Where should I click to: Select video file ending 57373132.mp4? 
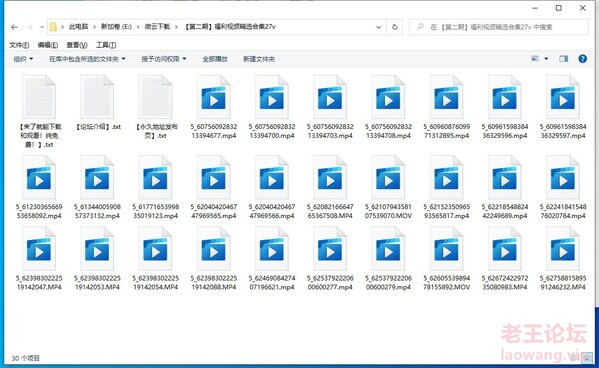click(97, 187)
